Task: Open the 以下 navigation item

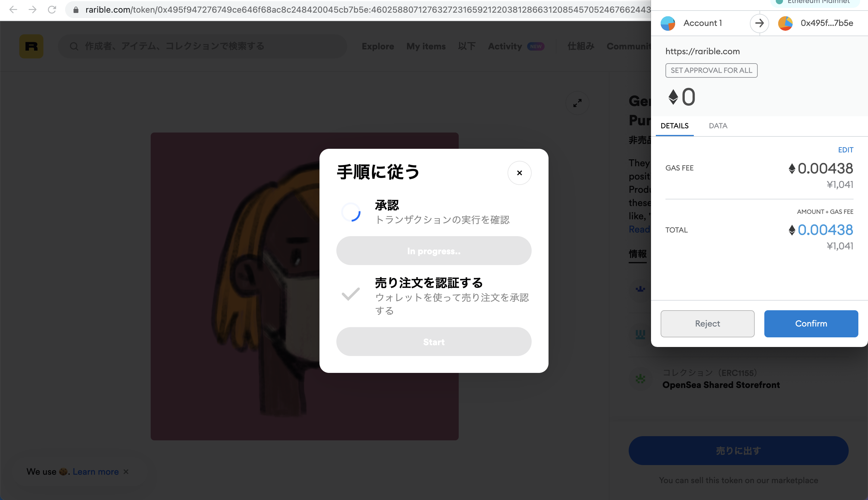Action: click(467, 46)
